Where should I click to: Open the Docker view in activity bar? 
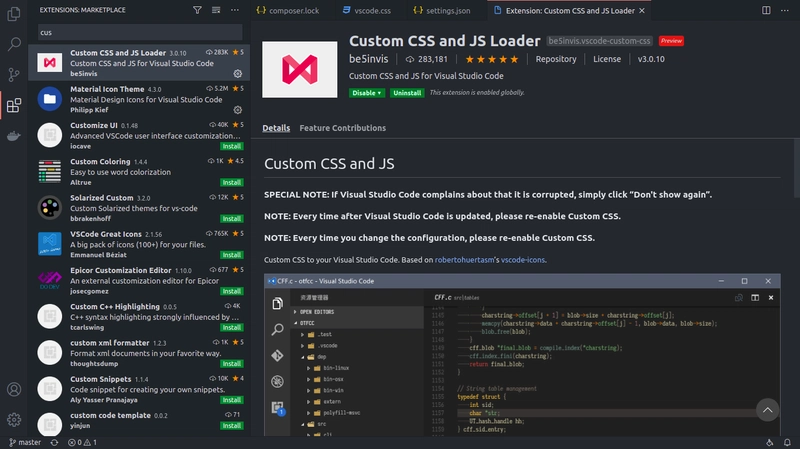[x=14, y=136]
